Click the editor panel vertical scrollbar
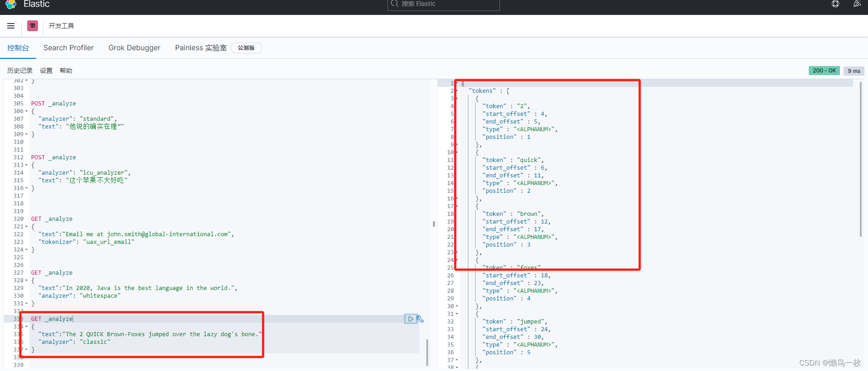The height and width of the screenshot is (371, 868). point(427,352)
